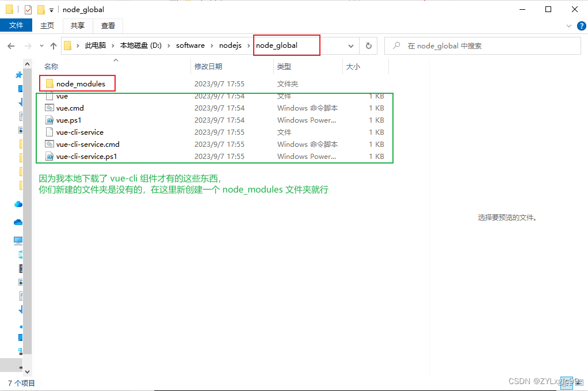
Task: Select the file named vue
Action: tap(62, 96)
